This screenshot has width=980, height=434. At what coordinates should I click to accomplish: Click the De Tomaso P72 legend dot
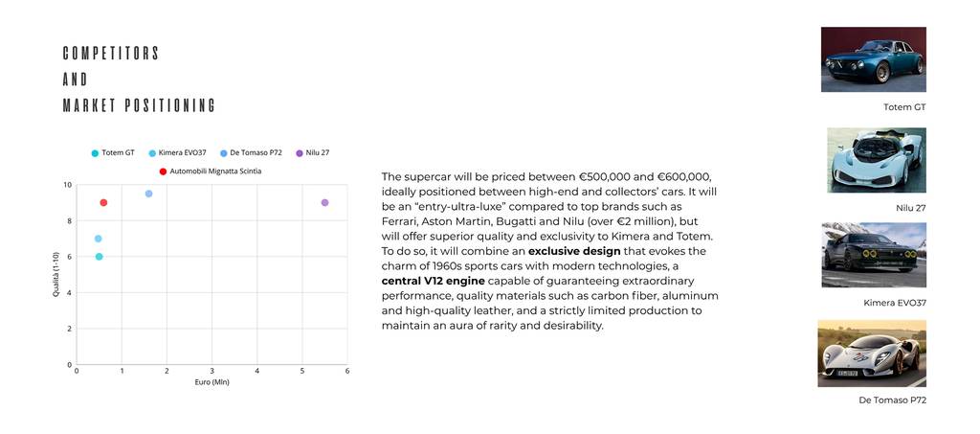(x=223, y=153)
